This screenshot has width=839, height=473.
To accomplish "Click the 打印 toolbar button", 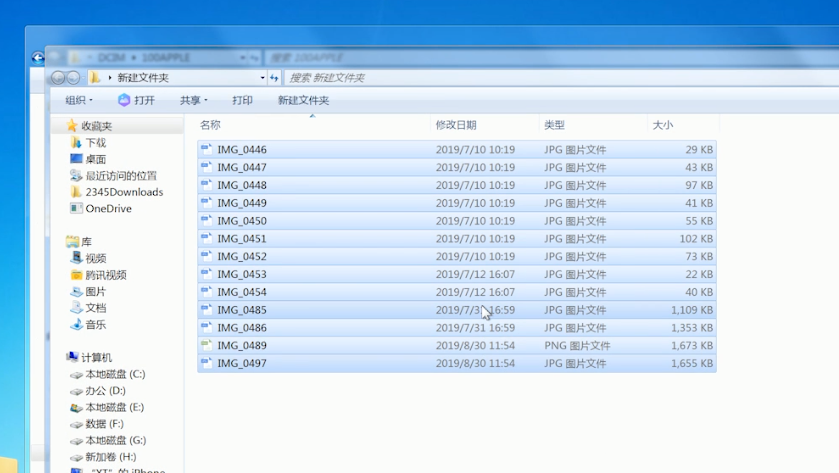I will tap(242, 100).
